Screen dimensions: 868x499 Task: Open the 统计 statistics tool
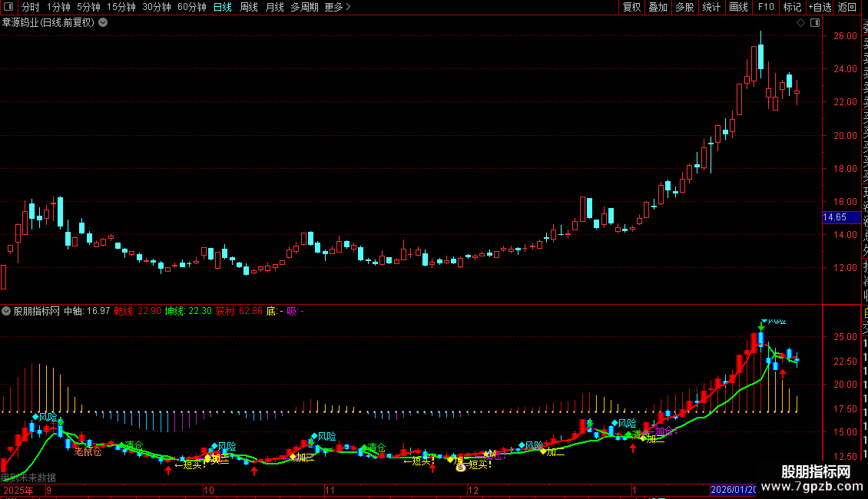pyautogui.click(x=711, y=7)
